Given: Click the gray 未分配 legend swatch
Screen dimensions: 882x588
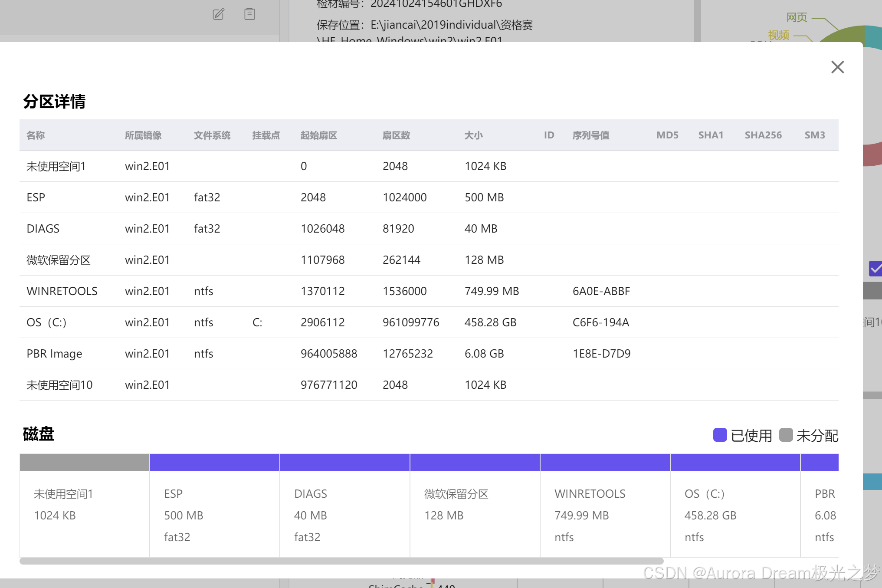Looking at the screenshot, I should 786,435.
